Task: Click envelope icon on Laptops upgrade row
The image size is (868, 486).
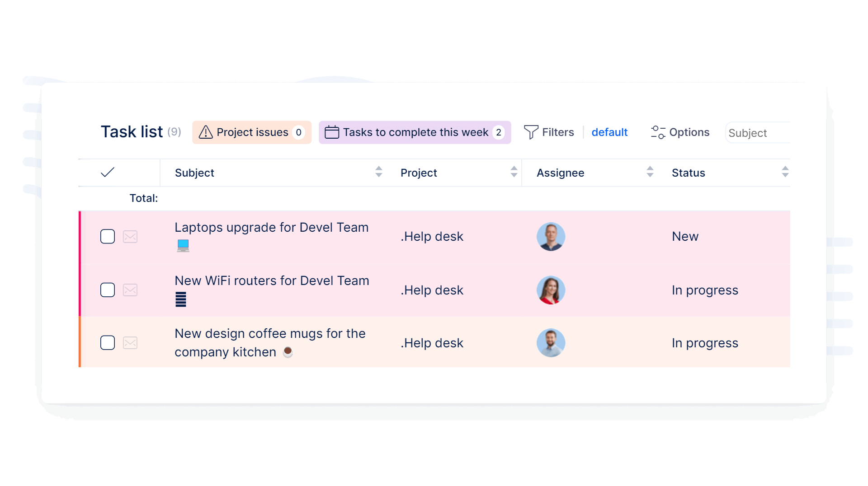Action: (x=130, y=237)
